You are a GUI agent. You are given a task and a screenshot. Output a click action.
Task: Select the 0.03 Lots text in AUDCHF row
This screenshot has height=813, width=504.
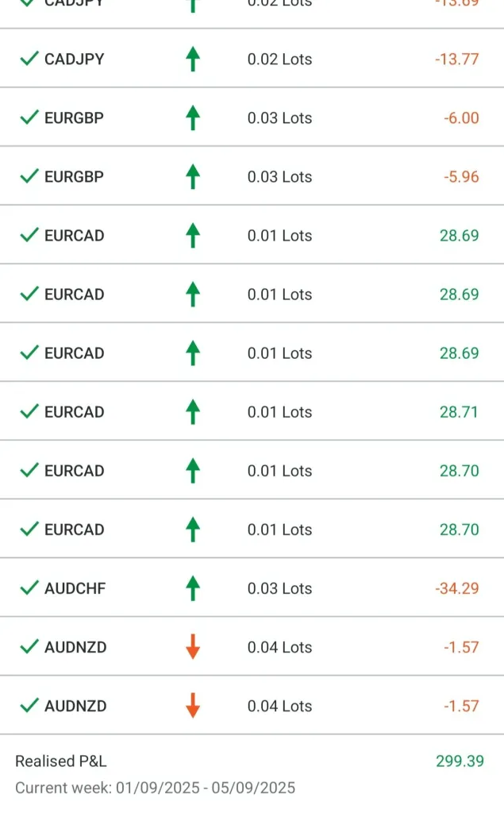click(279, 588)
